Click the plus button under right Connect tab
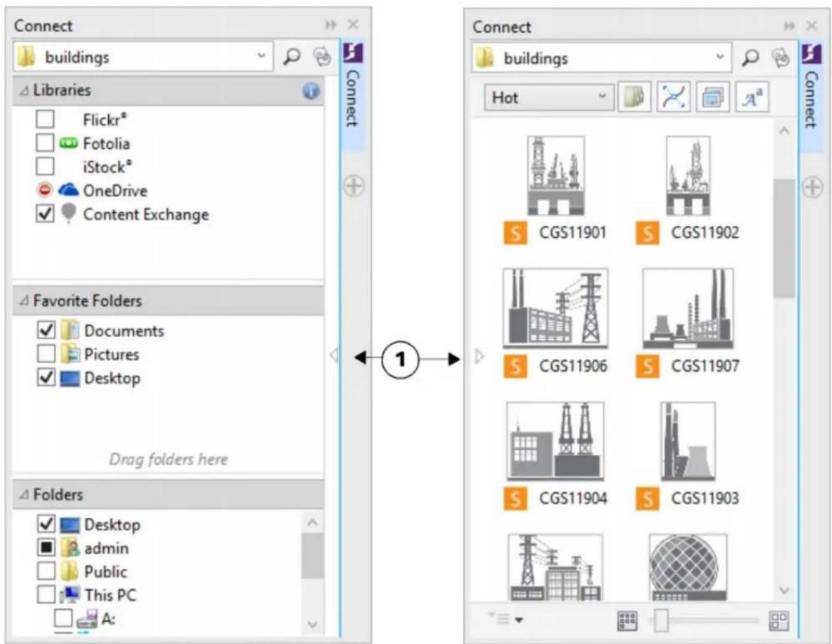The image size is (832, 644). pos(813,187)
